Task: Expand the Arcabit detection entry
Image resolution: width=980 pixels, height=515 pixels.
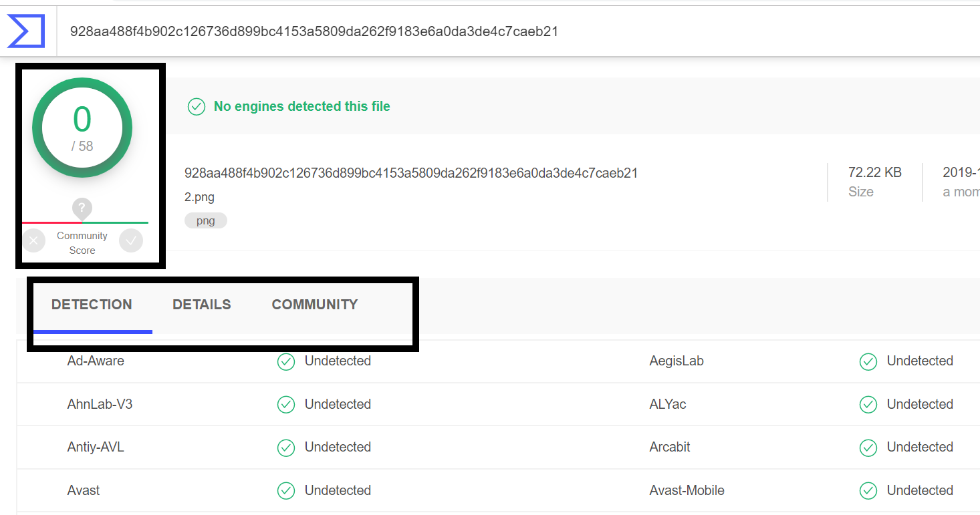Action: (670, 448)
